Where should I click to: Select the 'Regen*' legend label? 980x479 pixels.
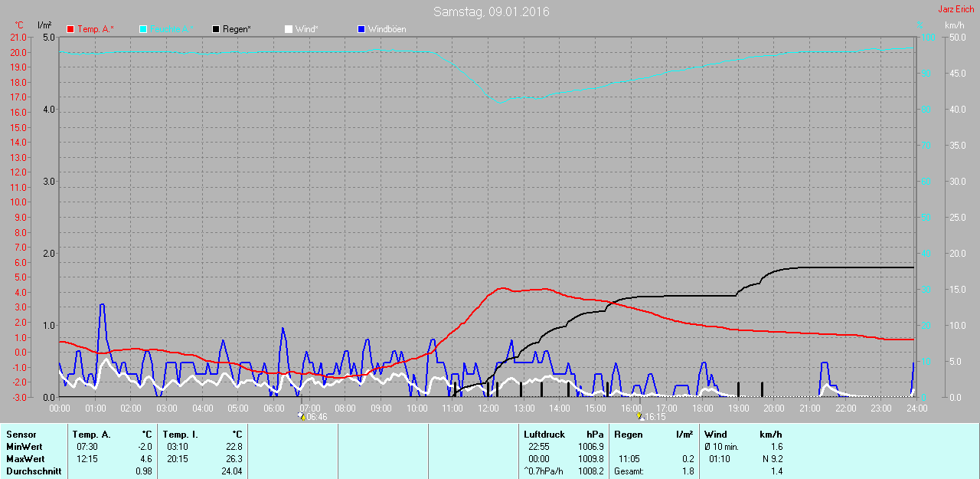tap(237, 29)
